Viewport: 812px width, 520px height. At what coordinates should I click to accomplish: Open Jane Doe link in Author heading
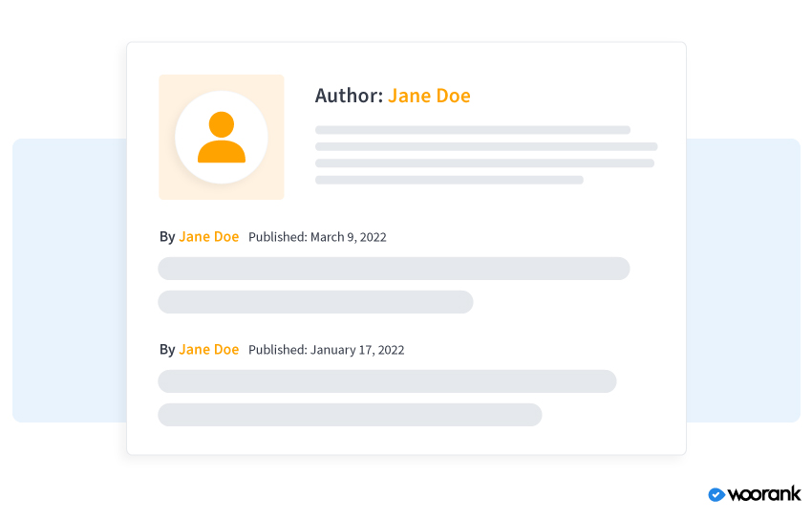pos(429,96)
